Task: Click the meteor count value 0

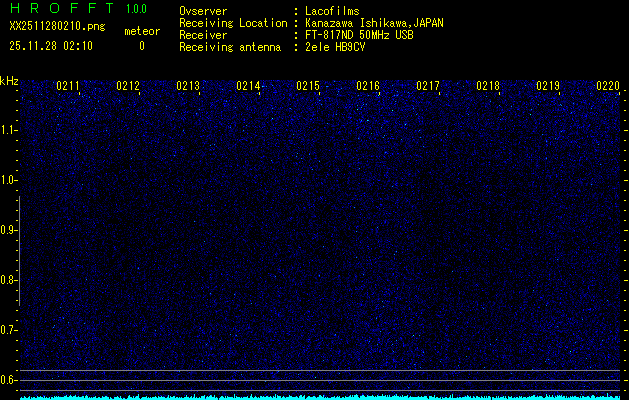Action: (x=141, y=46)
